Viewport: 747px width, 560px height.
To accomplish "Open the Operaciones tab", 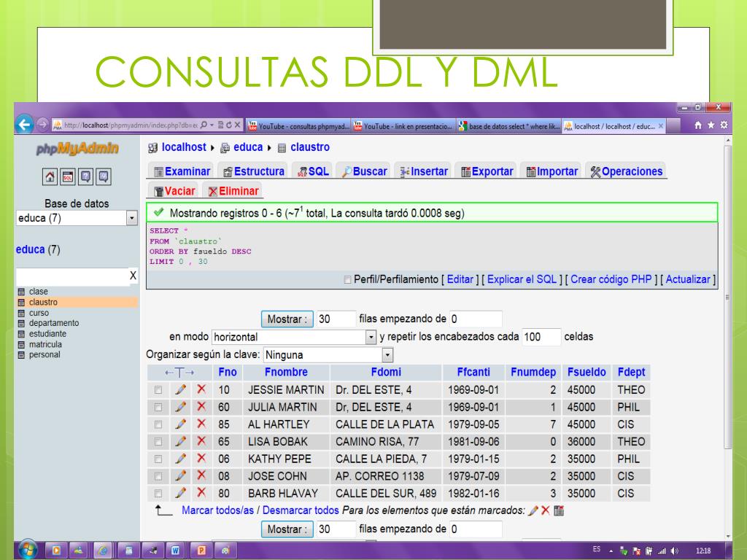I will click(627, 171).
